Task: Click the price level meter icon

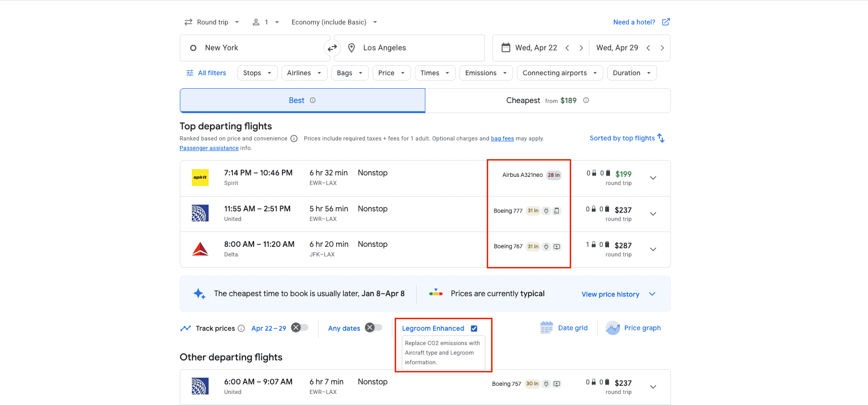Action: coord(436,292)
